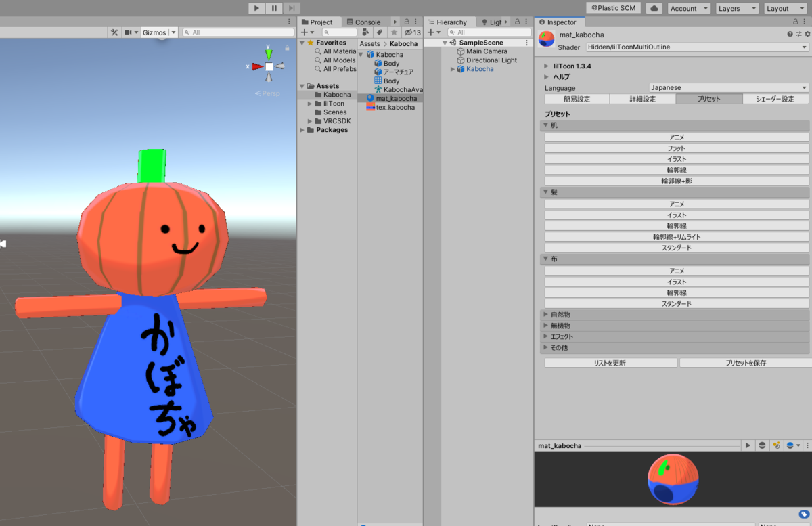Click the Assets breadcrumb in Project
This screenshot has height=526, width=812.
[370, 43]
